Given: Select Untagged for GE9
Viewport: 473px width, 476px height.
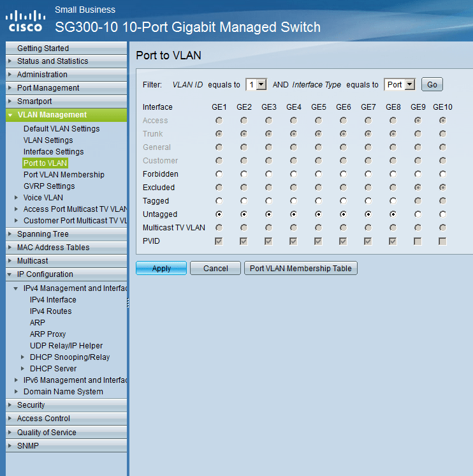Looking at the screenshot, I should pyautogui.click(x=418, y=214).
